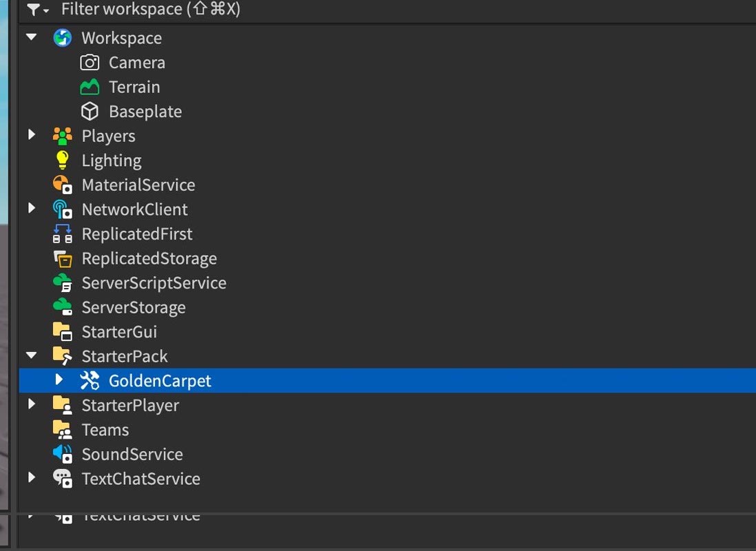Collapse the Workspace tree node

pos(32,37)
